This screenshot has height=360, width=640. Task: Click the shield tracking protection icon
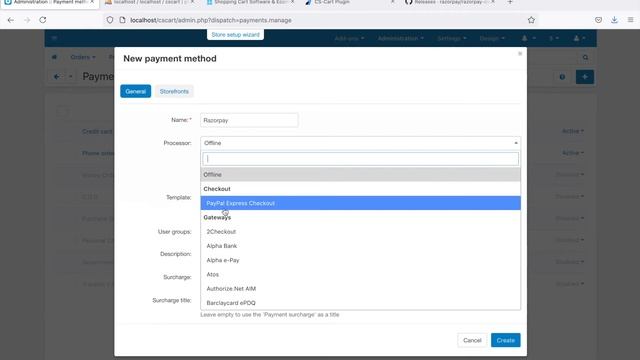[x=110, y=20]
